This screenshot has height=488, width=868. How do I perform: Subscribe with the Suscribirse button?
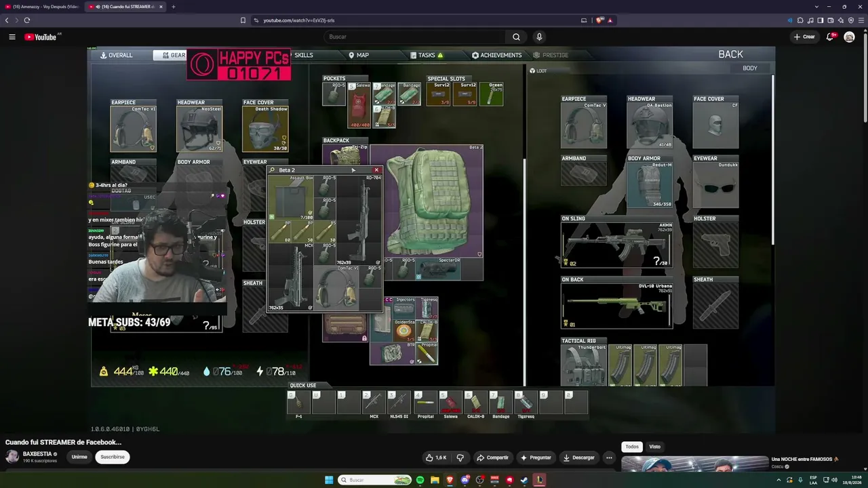click(x=113, y=457)
